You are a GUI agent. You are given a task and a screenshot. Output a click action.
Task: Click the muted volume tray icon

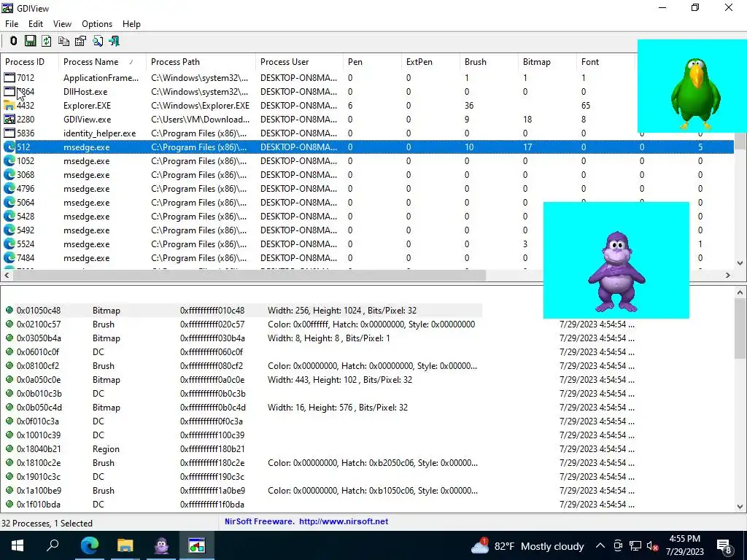pos(653,545)
